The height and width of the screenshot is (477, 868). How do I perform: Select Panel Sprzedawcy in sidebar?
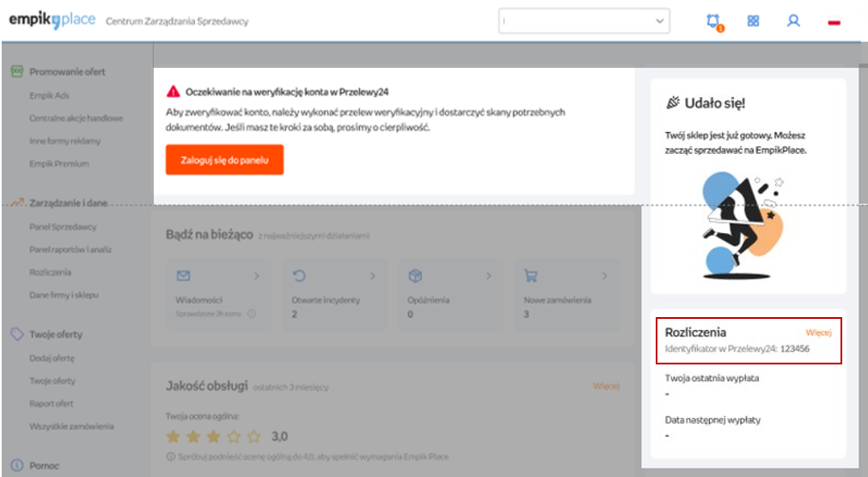pos(63,227)
